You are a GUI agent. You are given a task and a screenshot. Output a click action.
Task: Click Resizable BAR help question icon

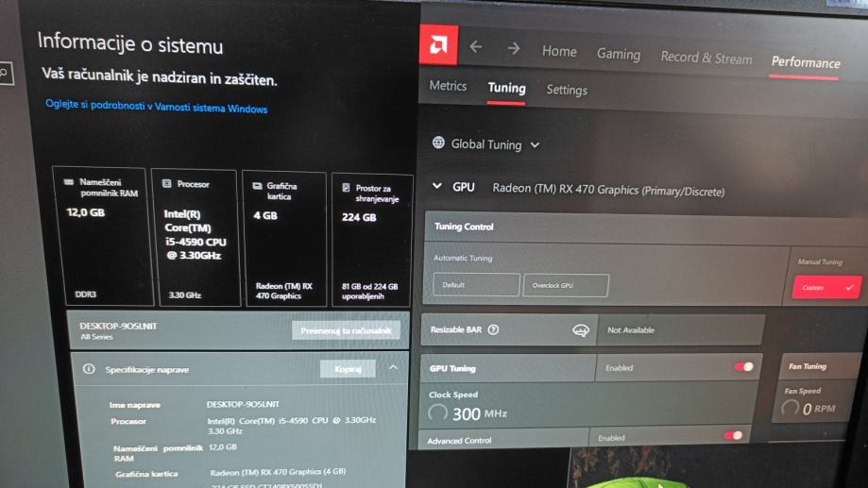(x=493, y=329)
